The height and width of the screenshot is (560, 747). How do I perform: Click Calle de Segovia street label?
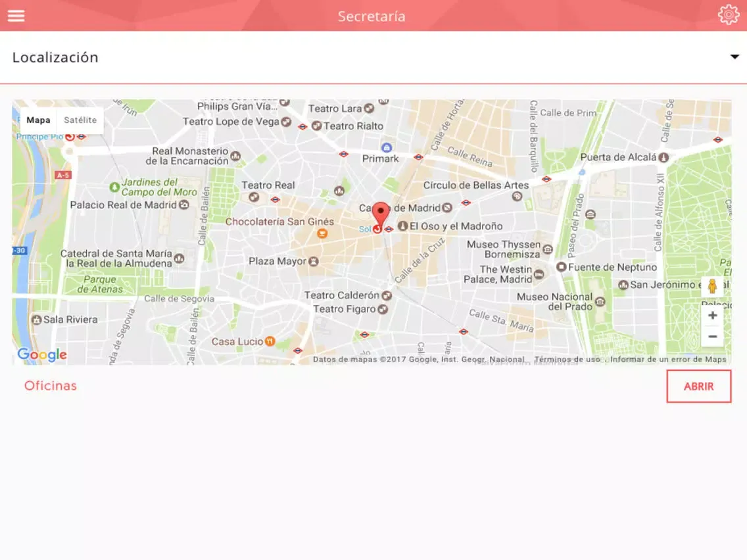click(179, 298)
